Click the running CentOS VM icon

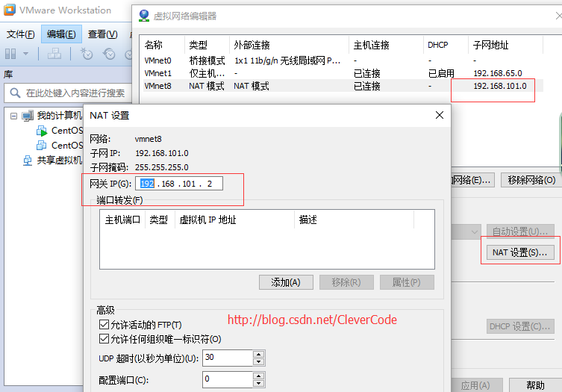(x=42, y=131)
